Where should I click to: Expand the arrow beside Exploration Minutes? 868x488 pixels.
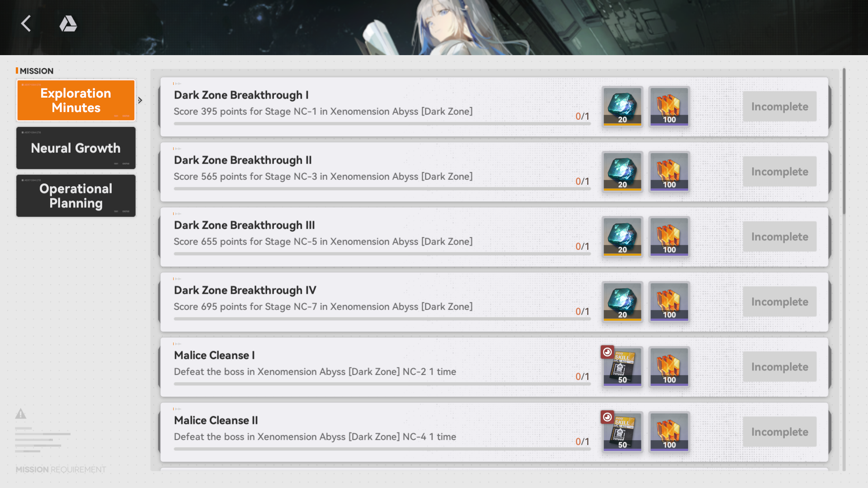point(140,100)
